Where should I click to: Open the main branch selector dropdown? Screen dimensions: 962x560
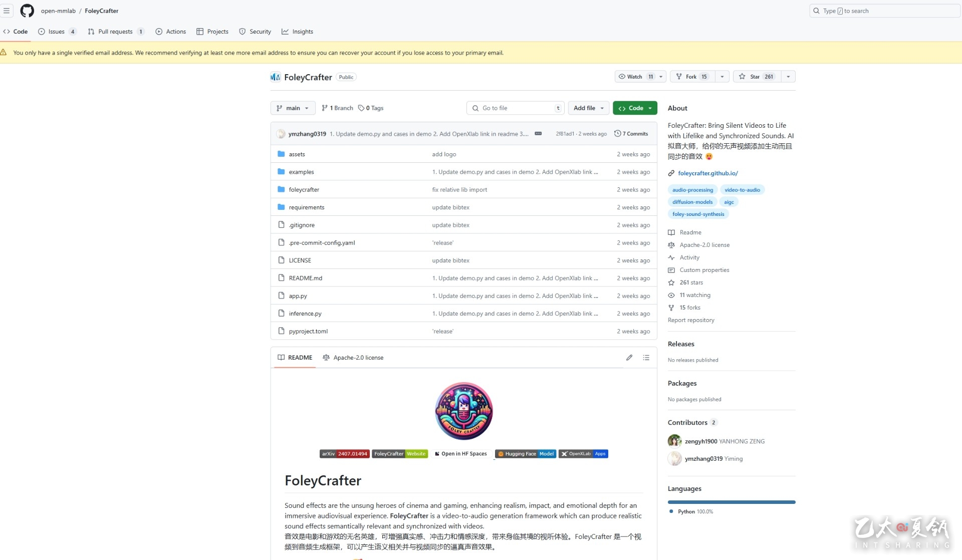[x=293, y=108]
